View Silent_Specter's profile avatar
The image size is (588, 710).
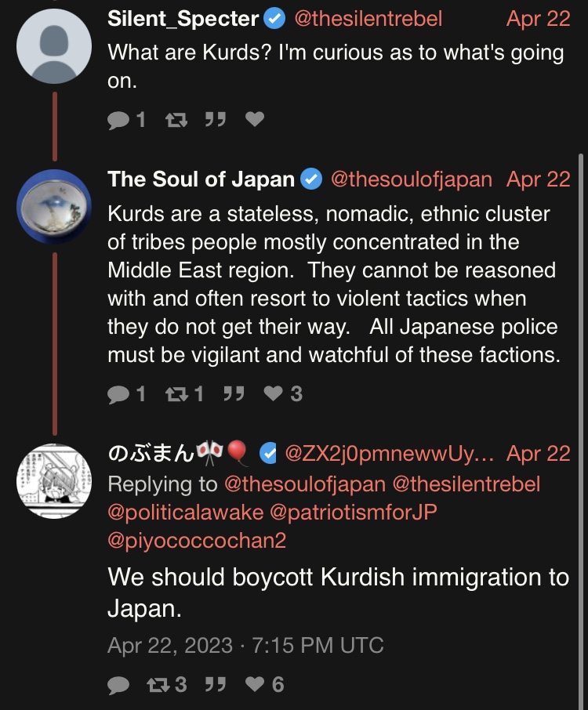point(54,45)
